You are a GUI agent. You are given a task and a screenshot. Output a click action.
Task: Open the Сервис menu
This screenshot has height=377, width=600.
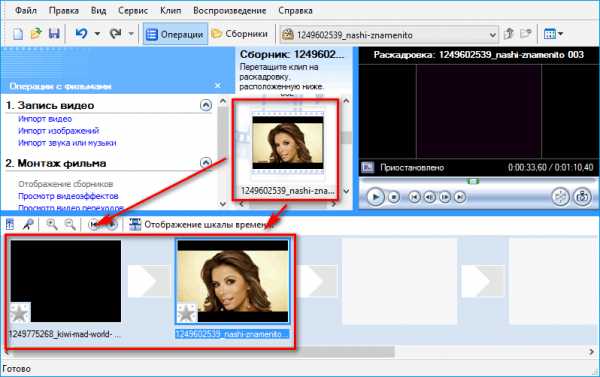click(133, 10)
